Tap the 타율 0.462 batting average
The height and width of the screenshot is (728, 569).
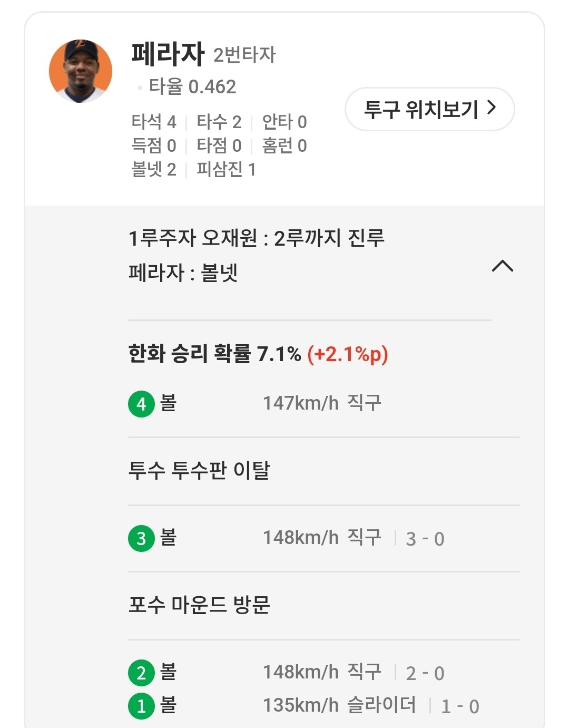click(x=192, y=86)
